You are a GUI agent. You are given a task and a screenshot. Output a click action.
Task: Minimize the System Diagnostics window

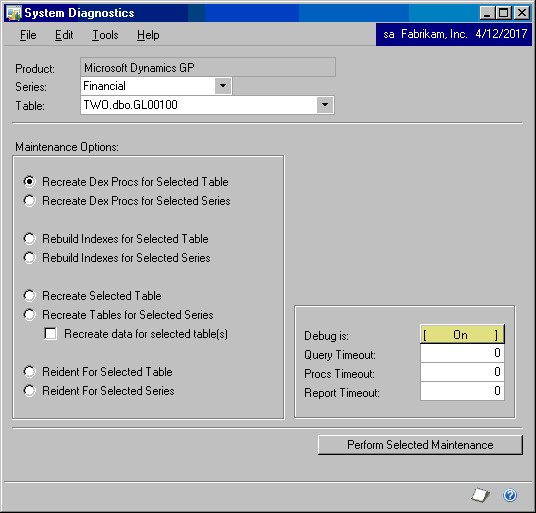click(487, 13)
